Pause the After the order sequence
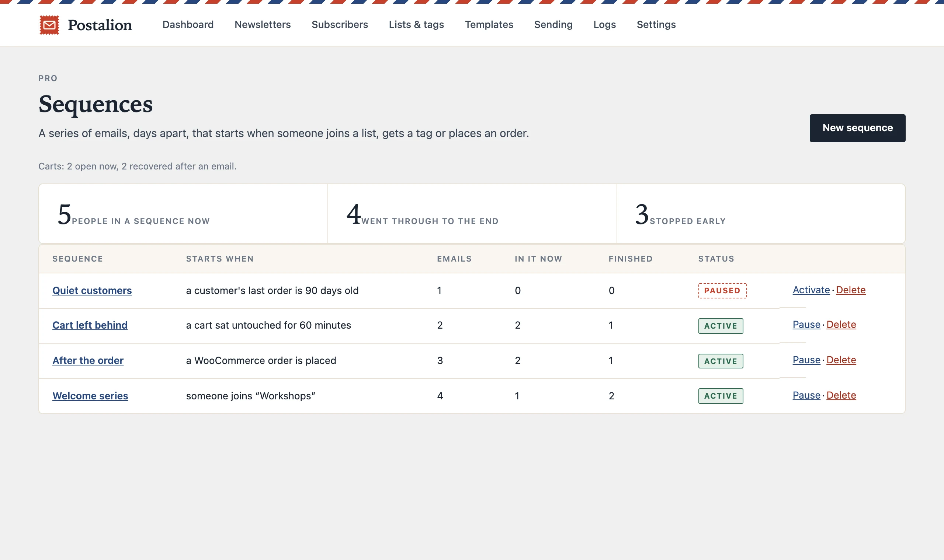Image resolution: width=944 pixels, height=560 pixels. 806,360
